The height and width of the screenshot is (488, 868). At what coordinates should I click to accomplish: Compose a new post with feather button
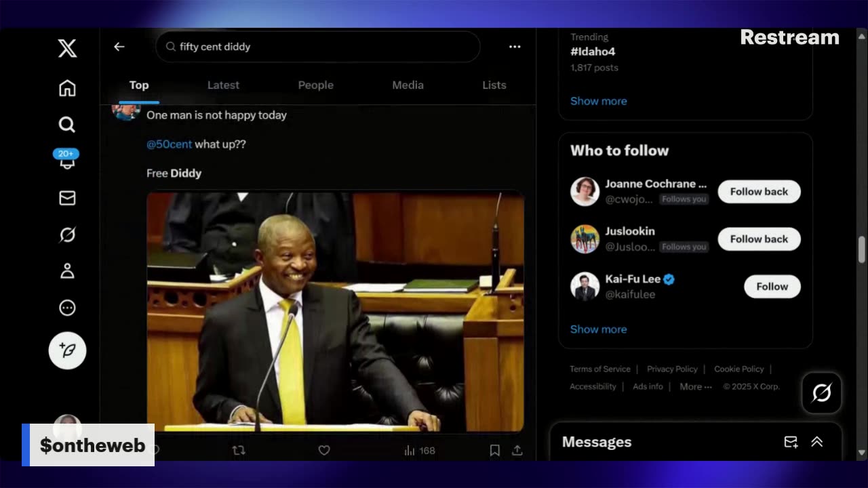tap(67, 350)
